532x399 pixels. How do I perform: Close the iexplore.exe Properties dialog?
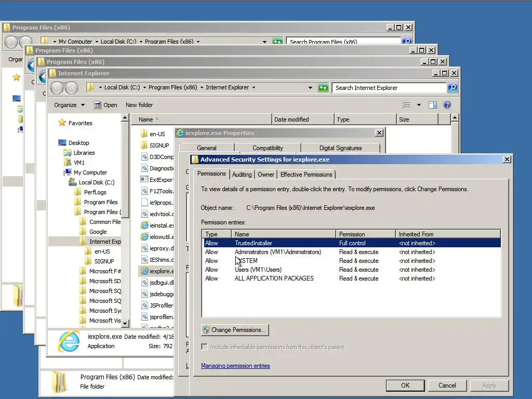pyautogui.click(x=379, y=133)
